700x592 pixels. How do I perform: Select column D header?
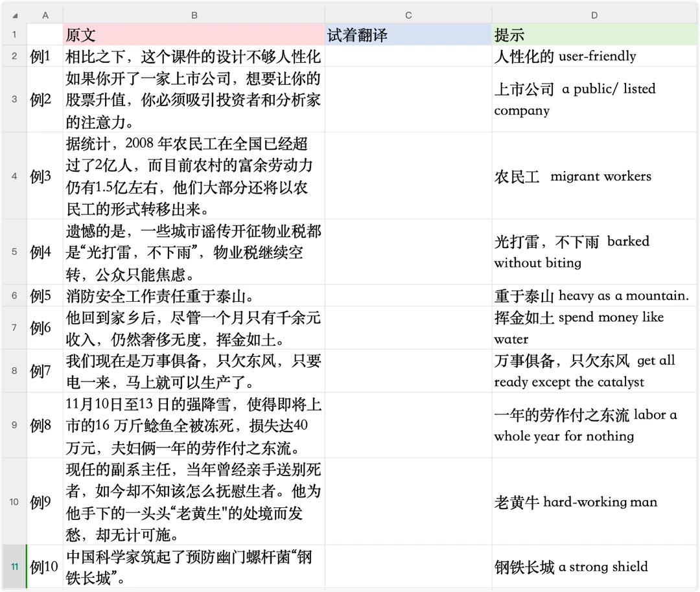(594, 14)
